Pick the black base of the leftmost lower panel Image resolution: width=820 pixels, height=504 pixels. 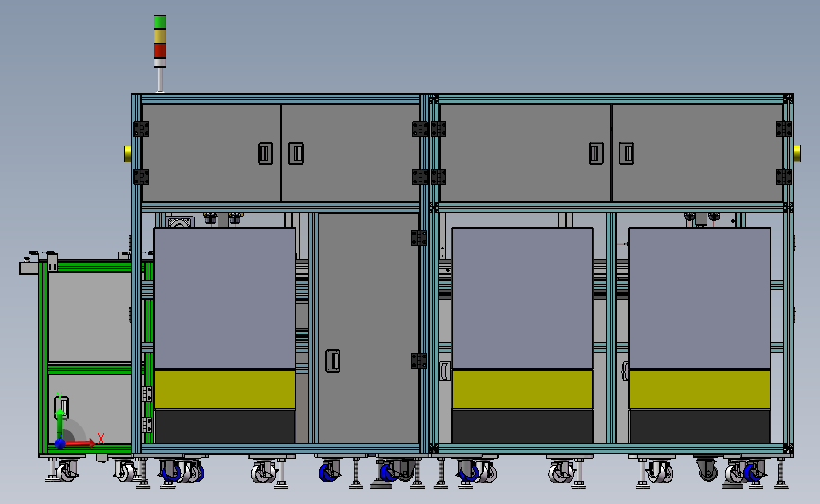pyautogui.click(x=225, y=426)
